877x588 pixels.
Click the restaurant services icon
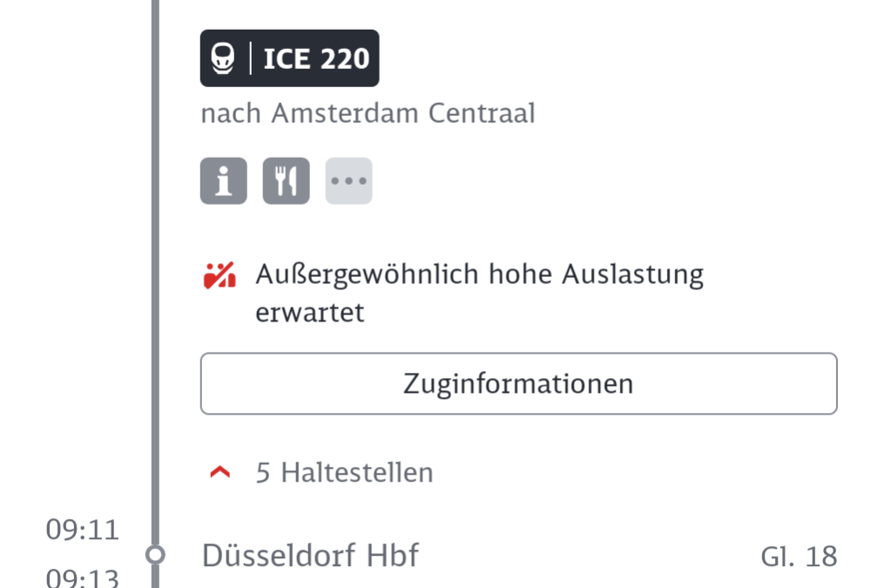pos(286,180)
